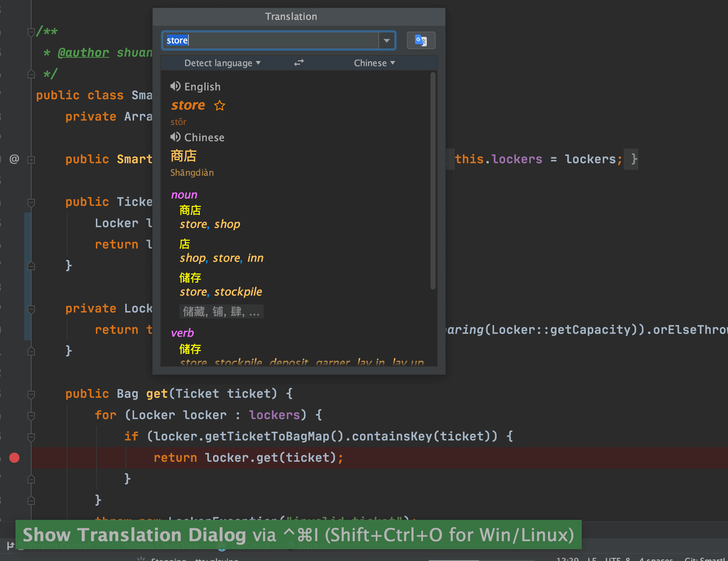Collapse the Javadoc comment fold marker
The width and height of the screenshot is (728, 561).
[31, 32]
